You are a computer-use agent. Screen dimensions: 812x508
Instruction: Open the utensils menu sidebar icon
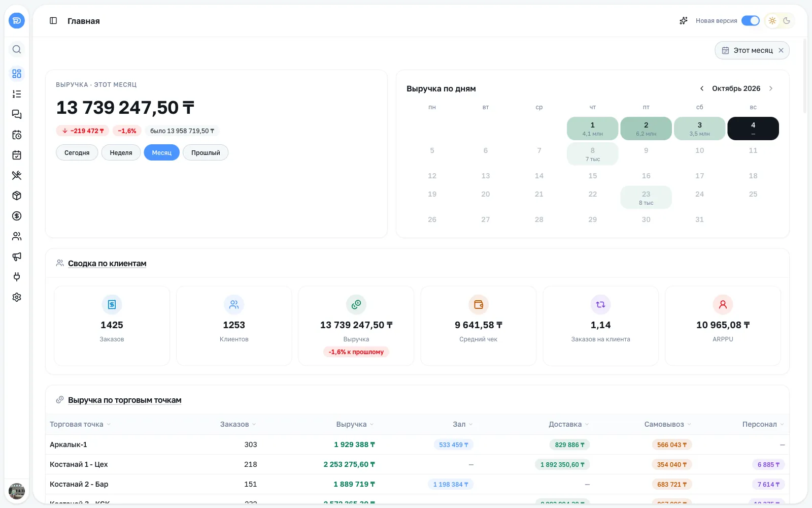[x=17, y=175]
